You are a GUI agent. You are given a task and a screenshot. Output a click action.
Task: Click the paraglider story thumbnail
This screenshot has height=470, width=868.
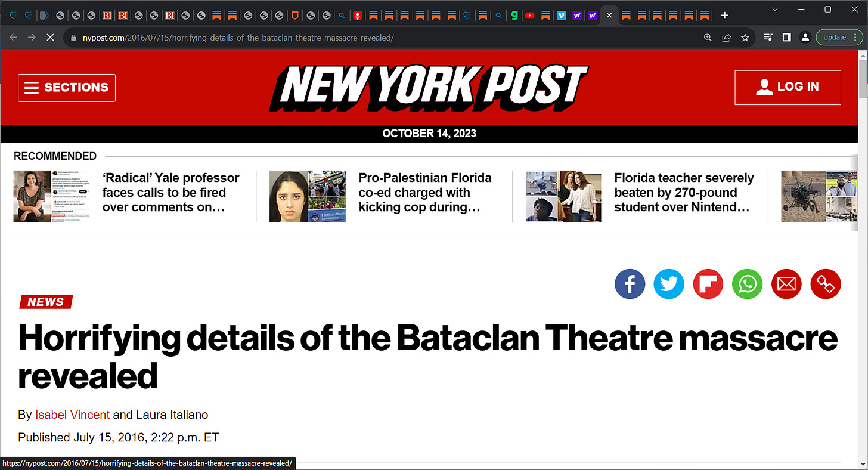click(x=819, y=196)
